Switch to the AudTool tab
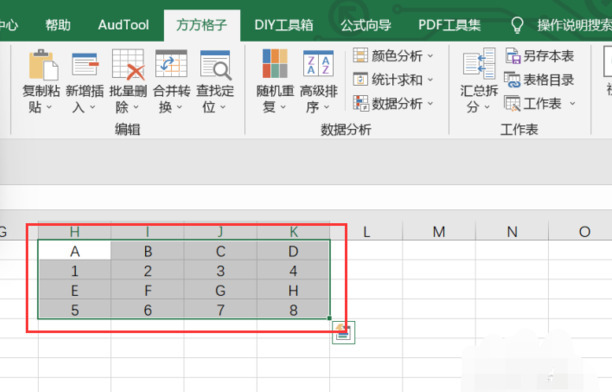612x392 pixels. pyautogui.click(x=123, y=25)
